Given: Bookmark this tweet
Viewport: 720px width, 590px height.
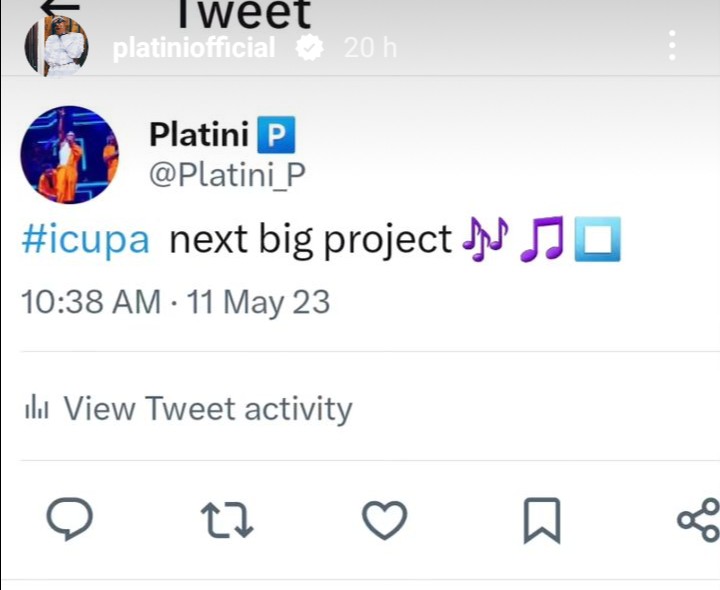Looking at the screenshot, I should pyautogui.click(x=542, y=520).
